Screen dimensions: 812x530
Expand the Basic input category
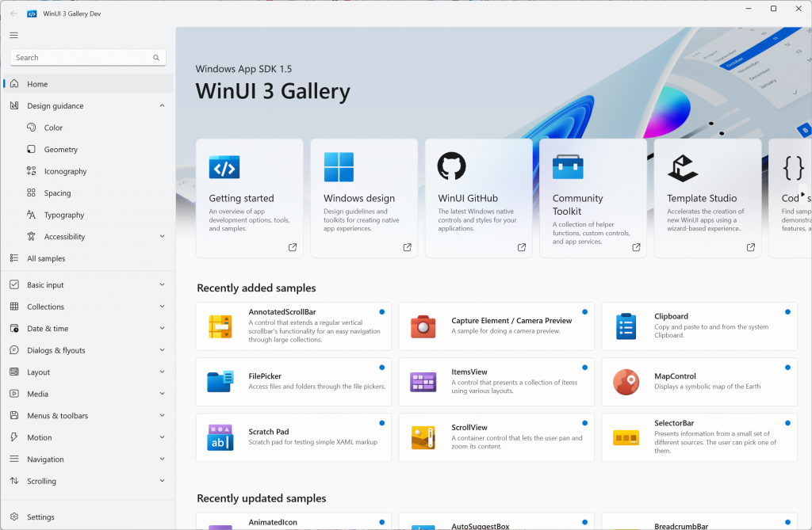click(x=162, y=285)
